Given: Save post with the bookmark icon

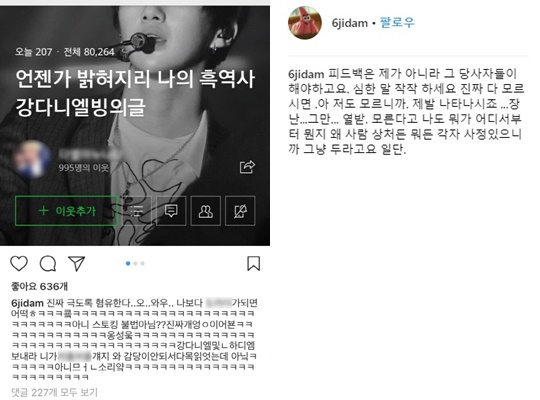Looking at the screenshot, I should click(253, 264).
